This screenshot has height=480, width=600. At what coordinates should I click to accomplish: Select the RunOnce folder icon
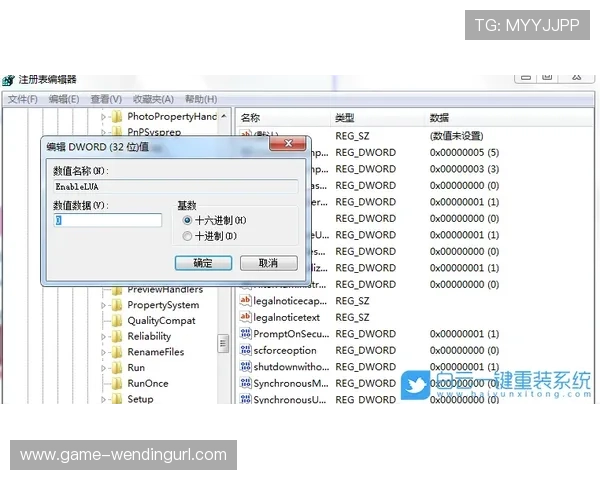117,384
